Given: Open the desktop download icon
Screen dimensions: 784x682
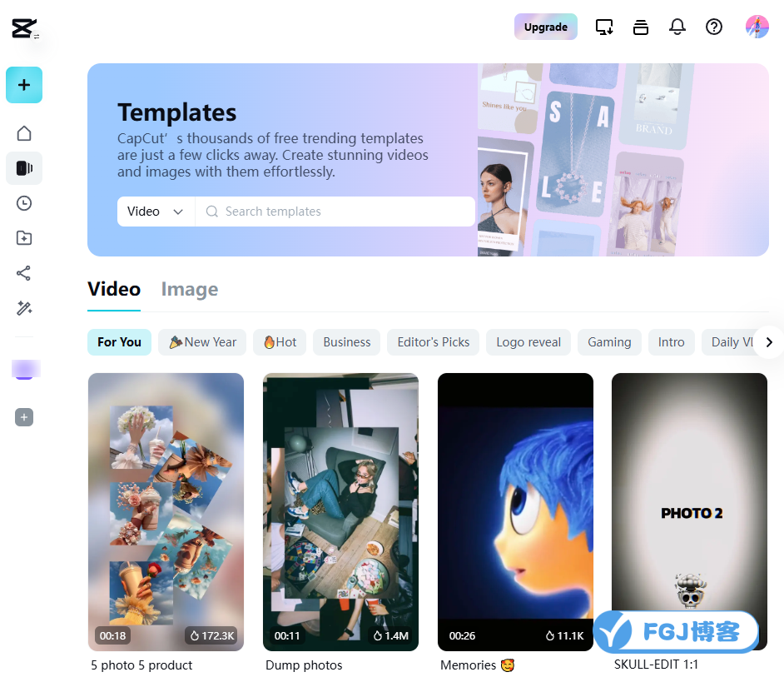Looking at the screenshot, I should click(604, 27).
